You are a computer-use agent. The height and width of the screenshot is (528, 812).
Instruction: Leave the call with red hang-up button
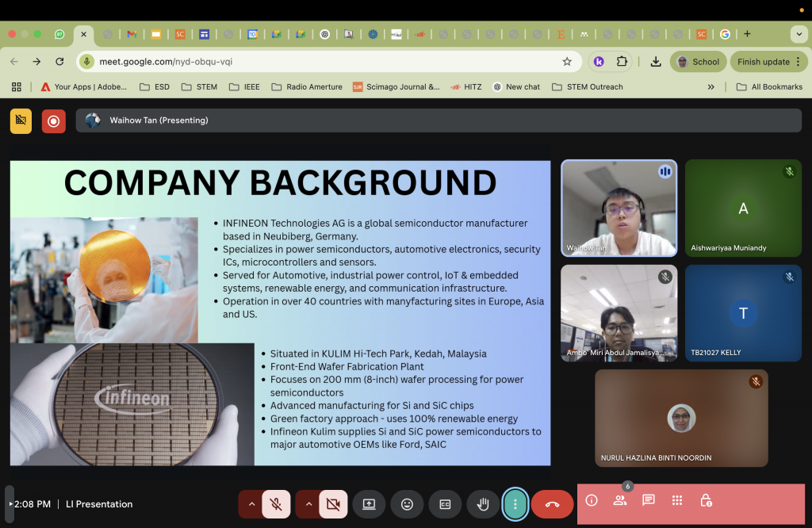pyautogui.click(x=552, y=503)
